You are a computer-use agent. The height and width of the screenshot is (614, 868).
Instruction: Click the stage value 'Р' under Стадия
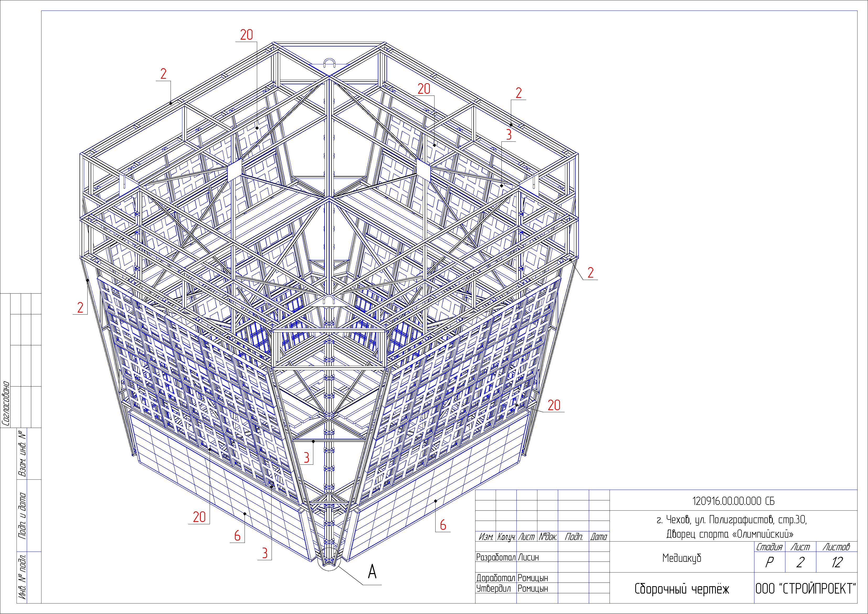tap(769, 563)
